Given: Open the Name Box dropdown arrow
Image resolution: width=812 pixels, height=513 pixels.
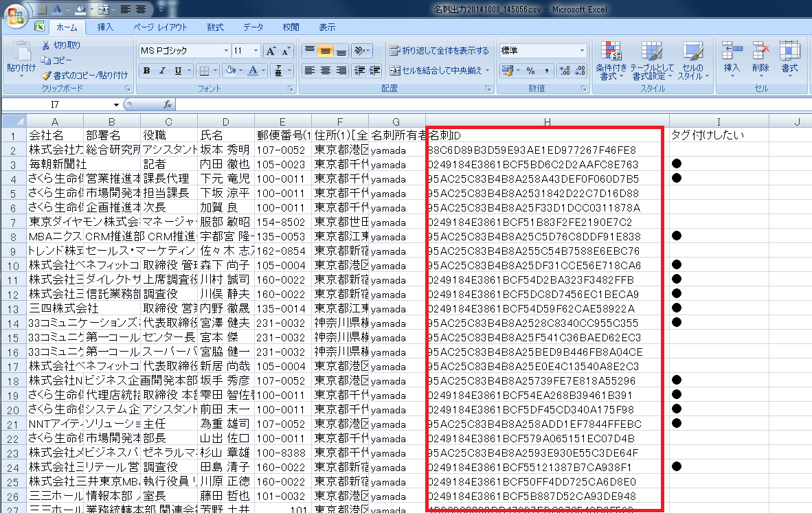Looking at the screenshot, I should click(116, 104).
